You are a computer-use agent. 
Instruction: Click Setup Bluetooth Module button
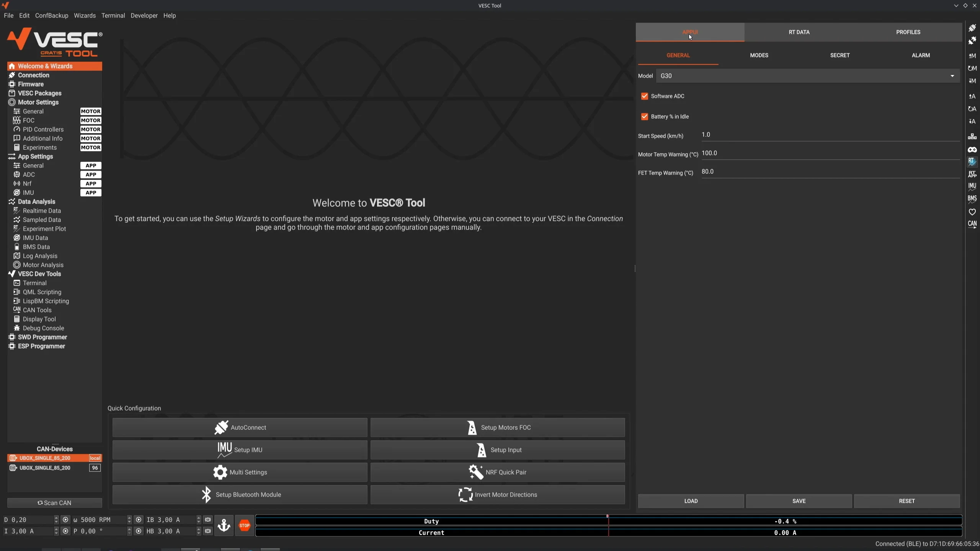click(240, 495)
